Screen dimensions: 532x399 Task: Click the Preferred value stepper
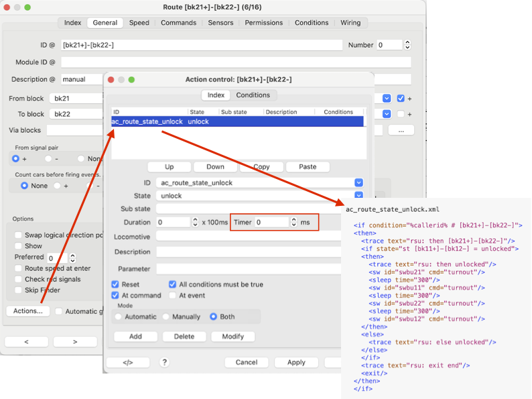tap(72, 258)
